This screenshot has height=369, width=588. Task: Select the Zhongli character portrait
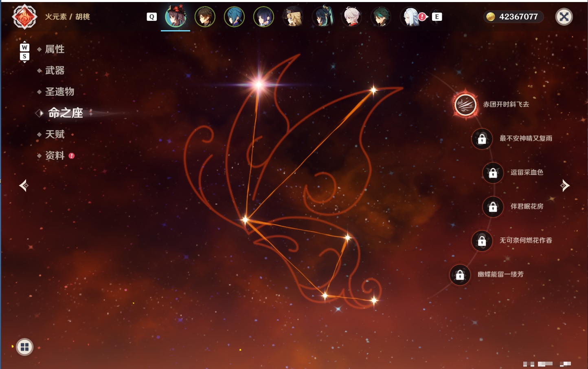[x=205, y=17]
